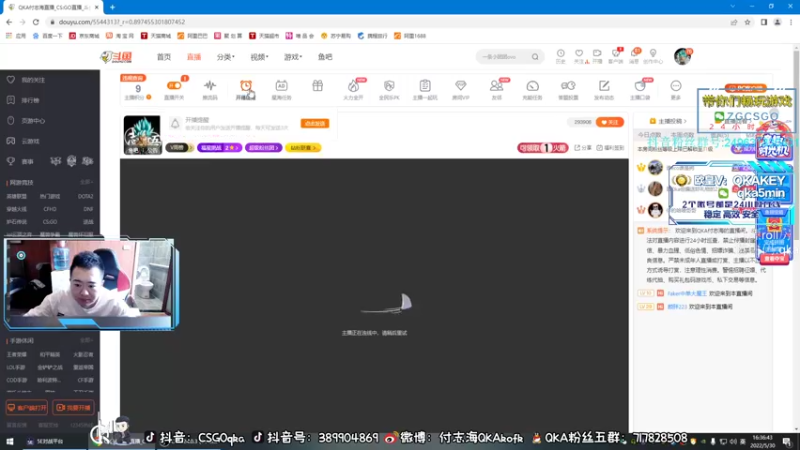
Task: Open the 鱼吧 nav item
Action: click(325, 57)
